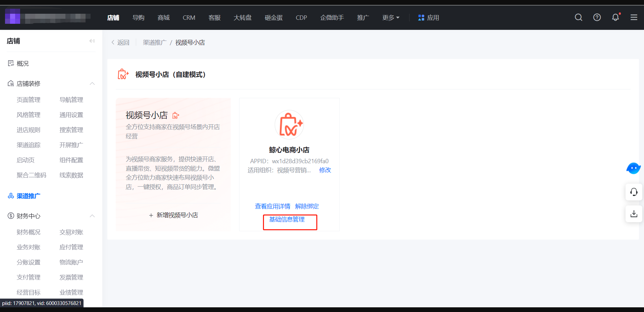Open 启动页 in sidebar
Screen dimensions: 644x312
[x=25, y=160]
